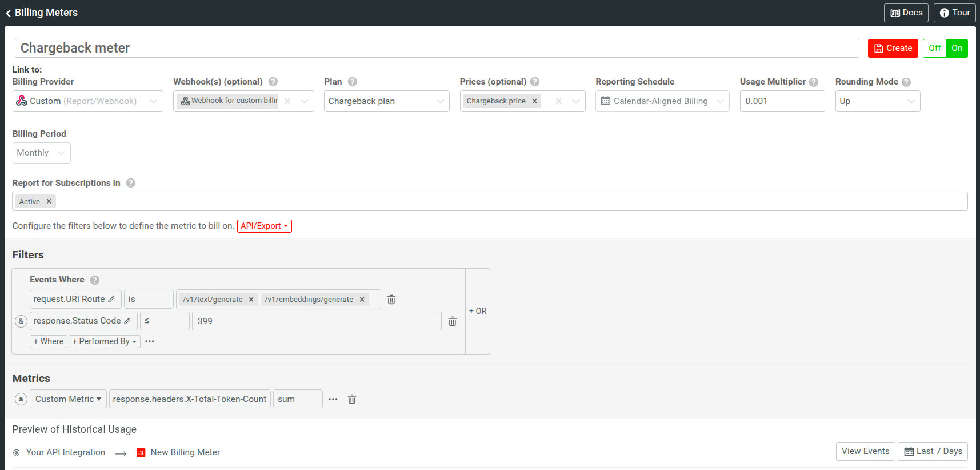Switch the meter toggle to On

click(957, 48)
